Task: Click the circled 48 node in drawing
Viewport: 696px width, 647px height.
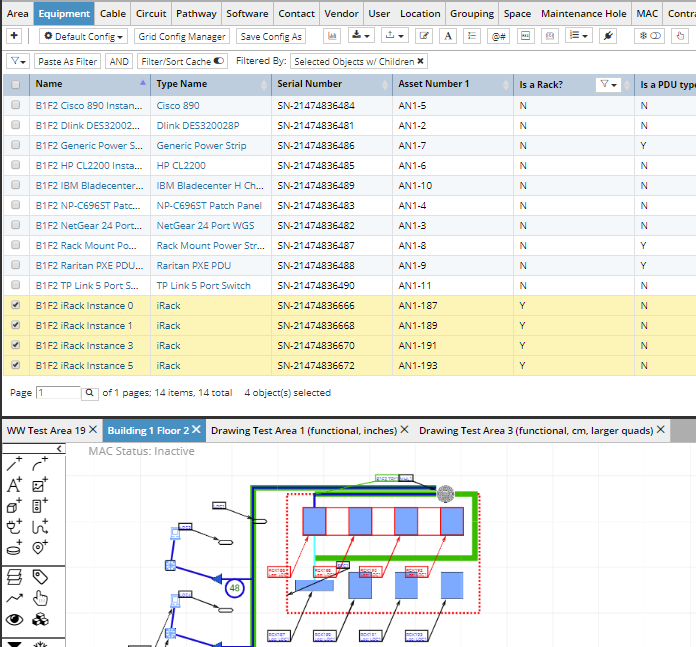Action: [x=235, y=588]
